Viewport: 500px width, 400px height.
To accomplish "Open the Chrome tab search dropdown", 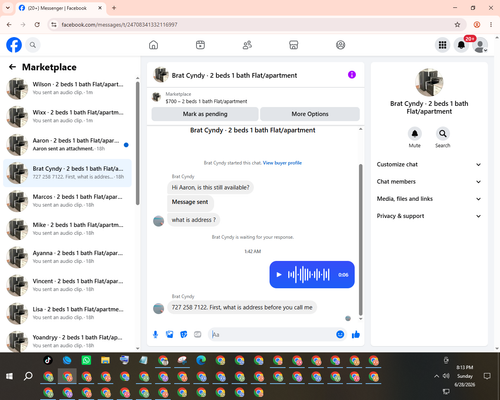I will 8,8.
